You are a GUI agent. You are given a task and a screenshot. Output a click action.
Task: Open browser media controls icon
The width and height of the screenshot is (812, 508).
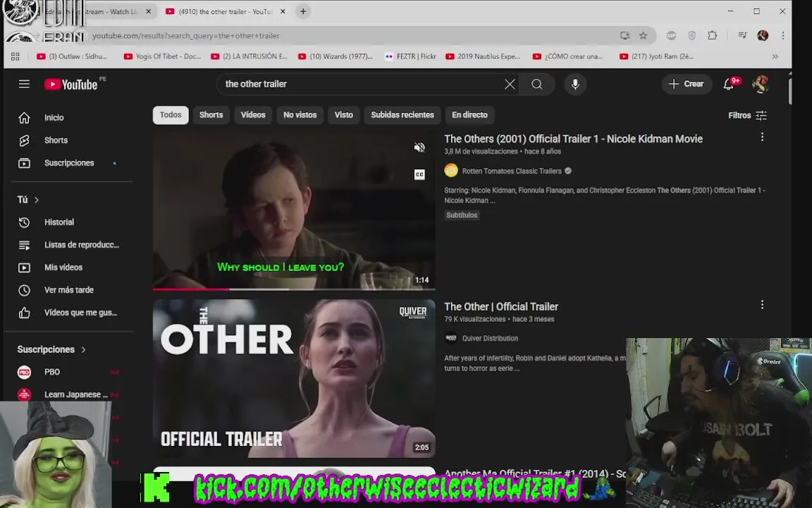click(743, 35)
